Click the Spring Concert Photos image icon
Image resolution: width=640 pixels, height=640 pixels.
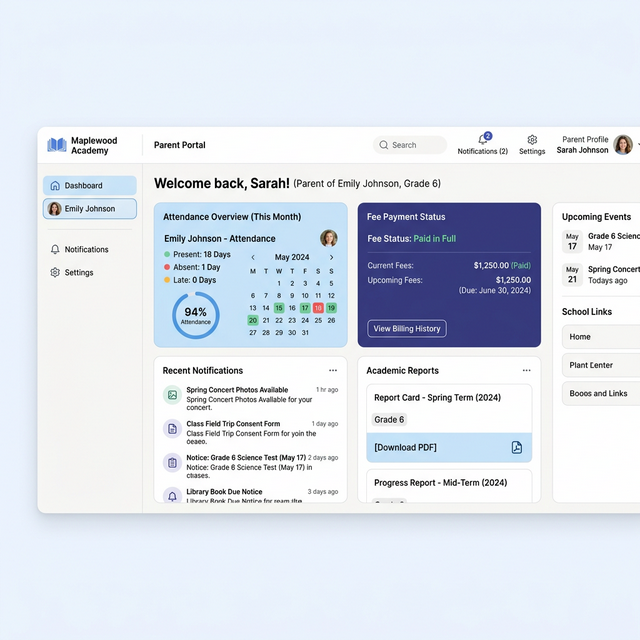[x=172, y=395]
